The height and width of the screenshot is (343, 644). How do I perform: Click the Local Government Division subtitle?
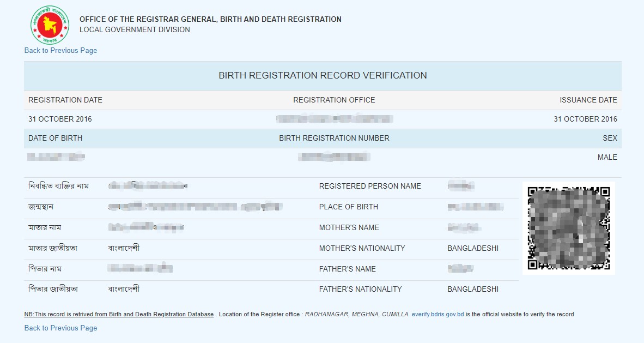135,29
